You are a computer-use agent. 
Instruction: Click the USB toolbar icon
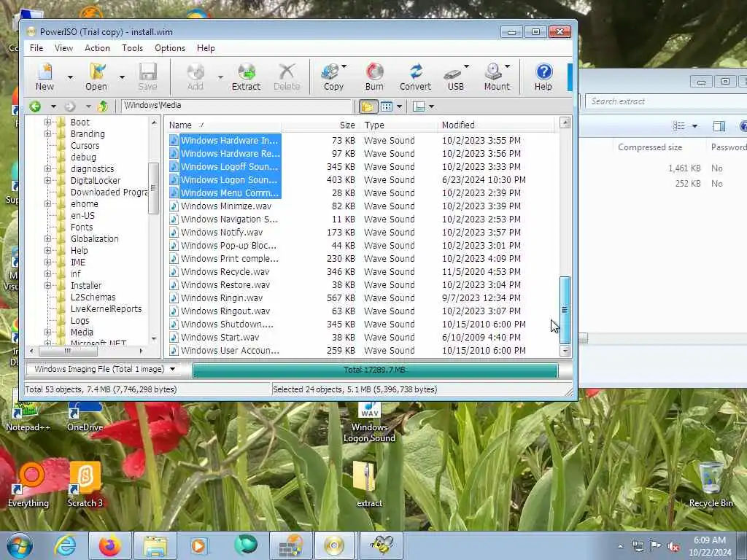click(x=455, y=77)
